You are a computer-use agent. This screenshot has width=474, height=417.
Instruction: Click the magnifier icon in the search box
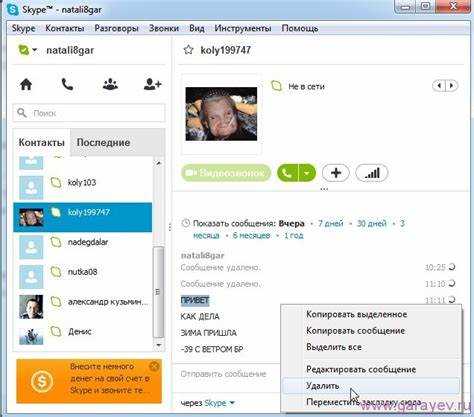tap(22, 113)
